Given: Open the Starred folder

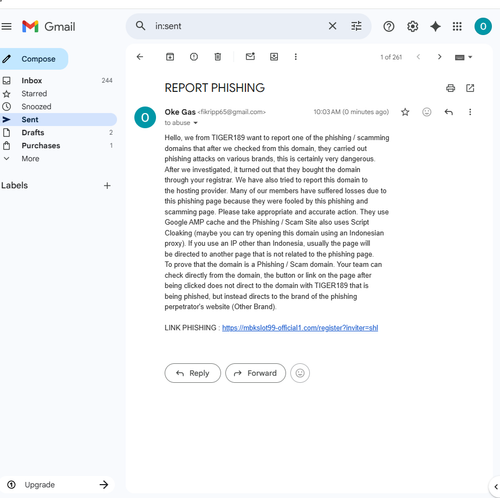Looking at the screenshot, I should pos(57,94).
